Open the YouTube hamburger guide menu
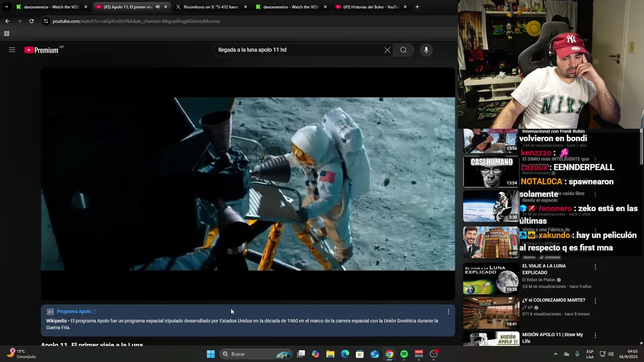Viewport: 644px width, 362px height. tap(12, 50)
